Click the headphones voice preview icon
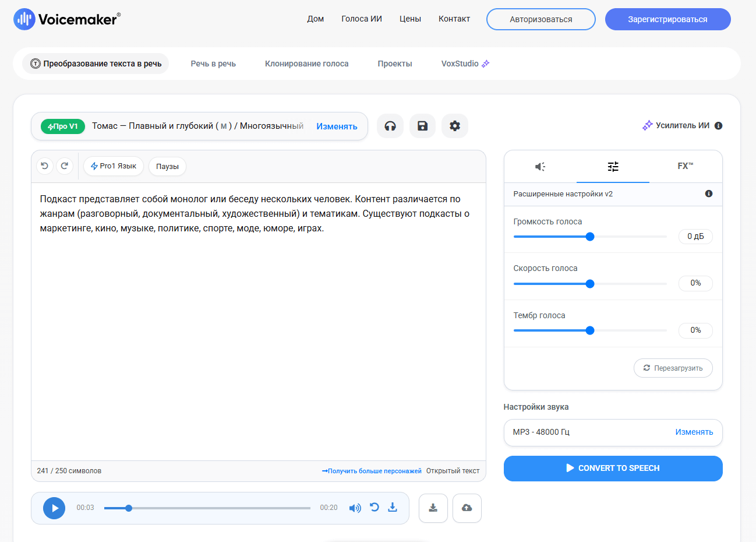Image resolution: width=756 pixels, height=542 pixels. pyautogui.click(x=390, y=126)
